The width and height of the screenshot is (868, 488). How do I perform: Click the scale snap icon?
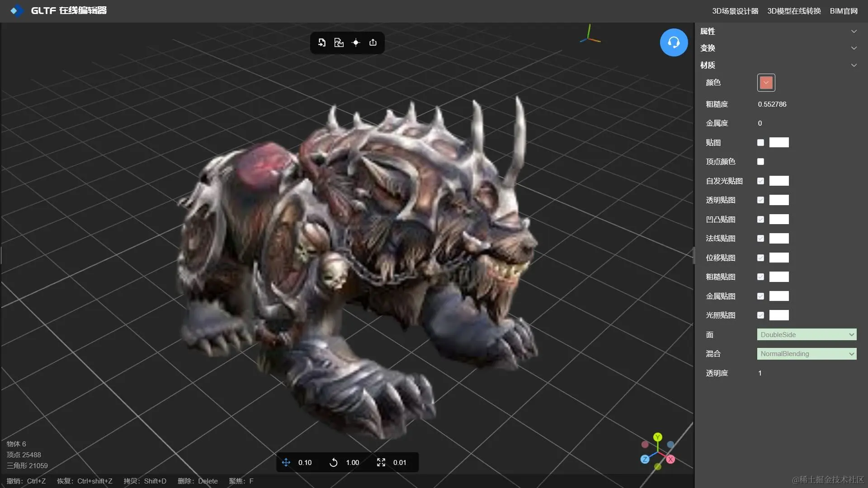tap(381, 462)
